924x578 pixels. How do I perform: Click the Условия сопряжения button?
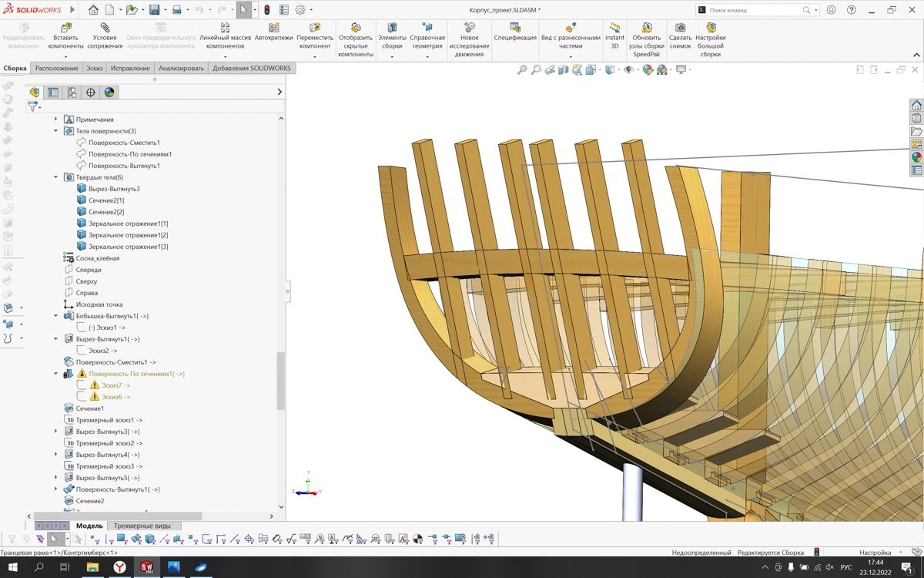105,36
